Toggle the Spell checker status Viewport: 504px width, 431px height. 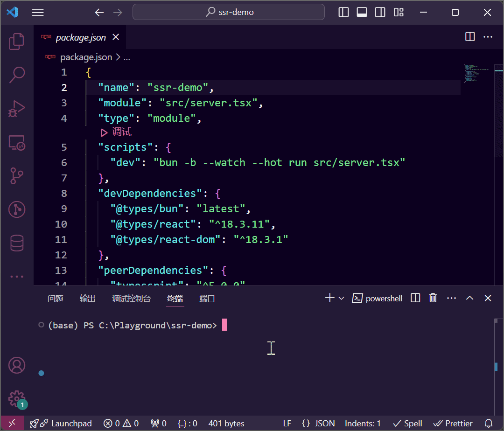click(407, 424)
